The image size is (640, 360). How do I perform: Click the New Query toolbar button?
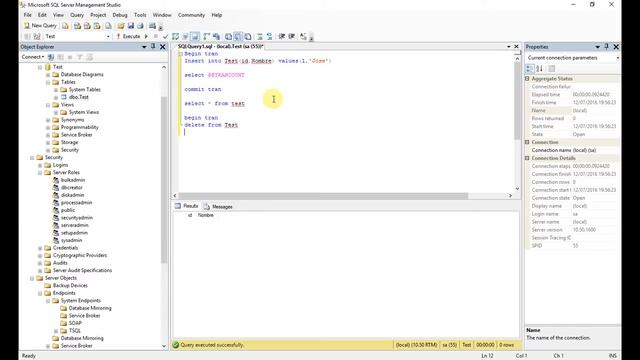click(40, 26)
